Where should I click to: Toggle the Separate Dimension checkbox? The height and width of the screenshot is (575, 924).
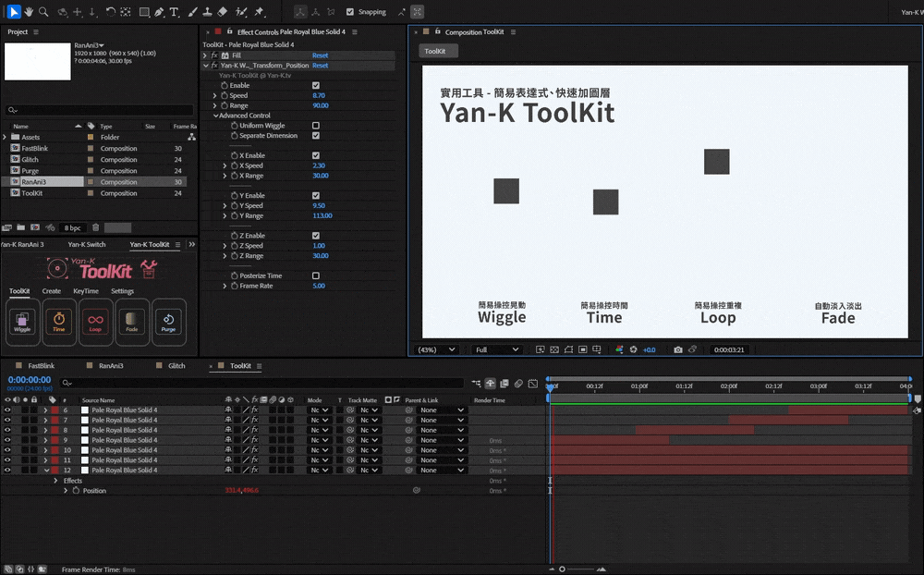316,136
